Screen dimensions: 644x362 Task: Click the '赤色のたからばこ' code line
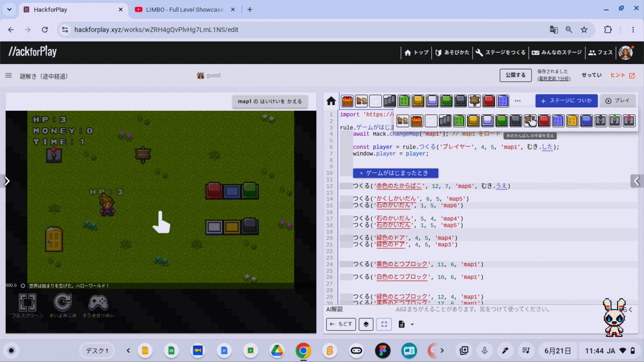pyautogui.click(x=431, y=186)
